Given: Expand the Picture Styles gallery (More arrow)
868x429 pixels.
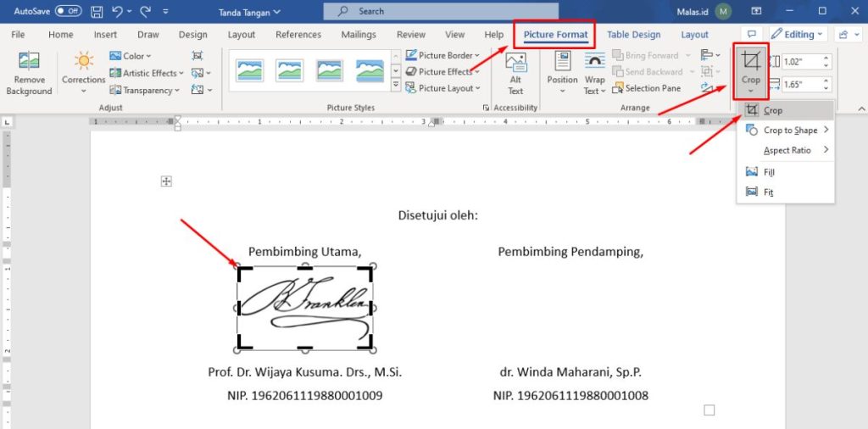Looking at the screenshot, I should [x=396, y=85].
